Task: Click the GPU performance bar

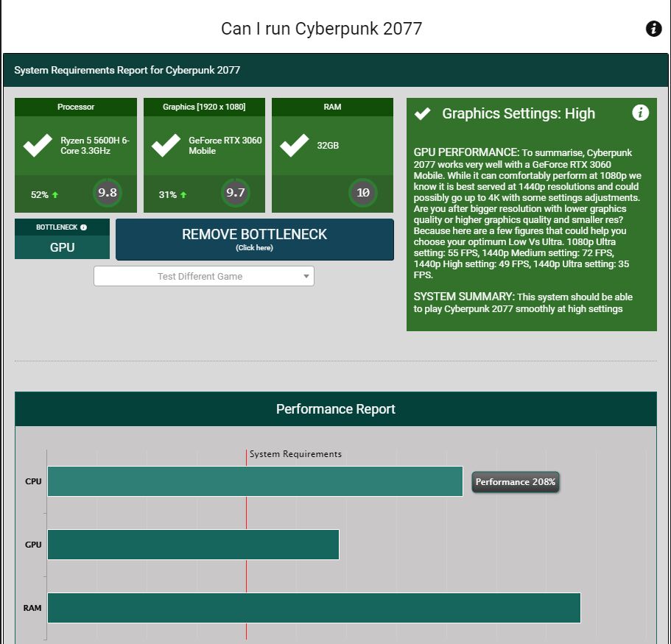Action: [x=194, y=545]
